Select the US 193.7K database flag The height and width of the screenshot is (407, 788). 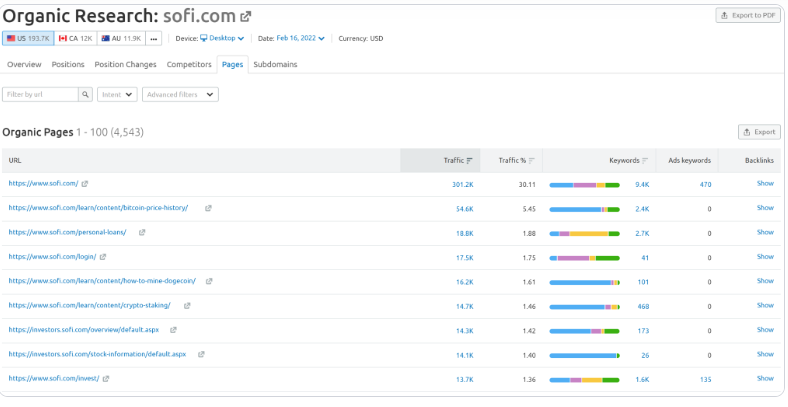28,38
